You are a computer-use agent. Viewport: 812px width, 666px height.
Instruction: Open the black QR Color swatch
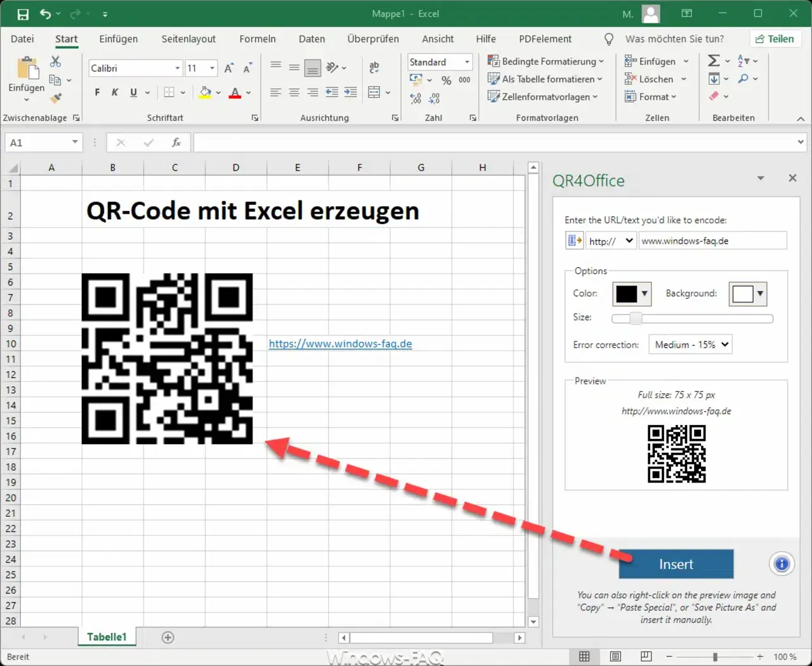click(632, 294)
